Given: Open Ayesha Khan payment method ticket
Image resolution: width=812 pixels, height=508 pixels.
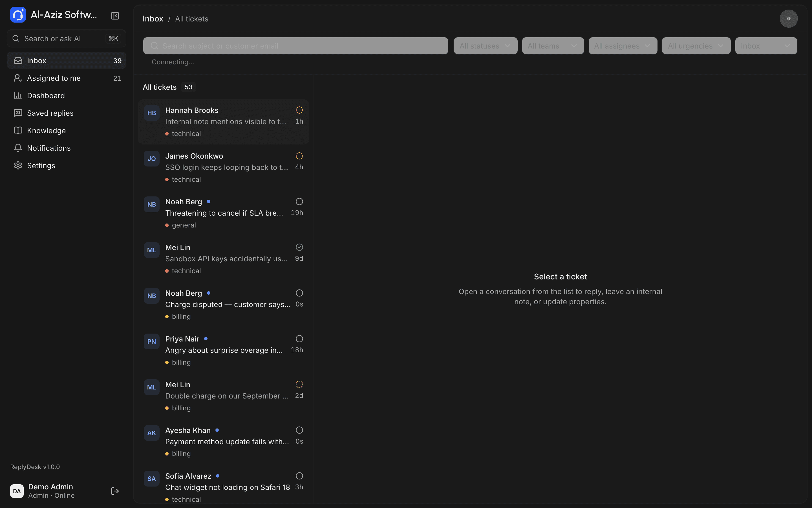Looking at the screenshot, I should pos(224,442).
